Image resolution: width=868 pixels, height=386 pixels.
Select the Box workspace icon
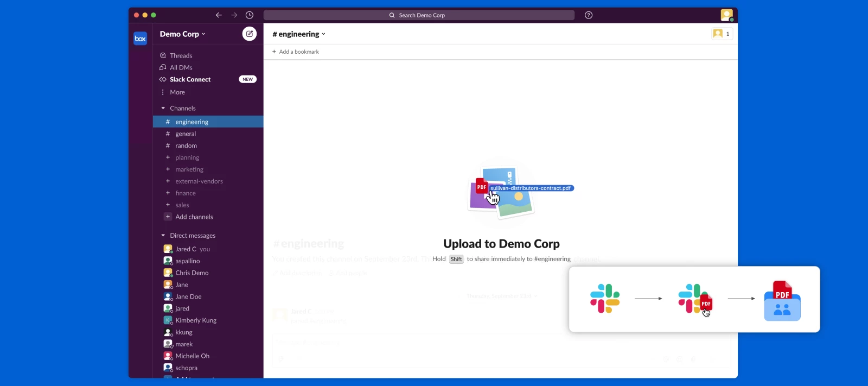pos(141,39)
